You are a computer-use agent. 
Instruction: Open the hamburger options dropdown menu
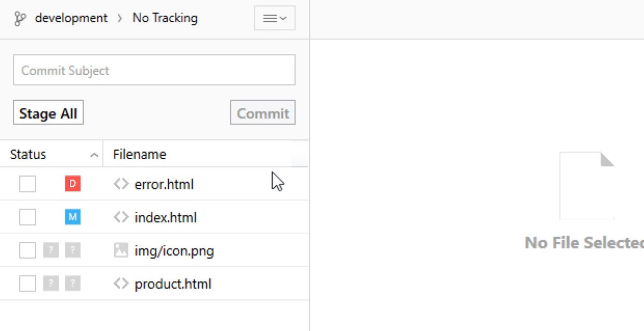click(275, 19)
